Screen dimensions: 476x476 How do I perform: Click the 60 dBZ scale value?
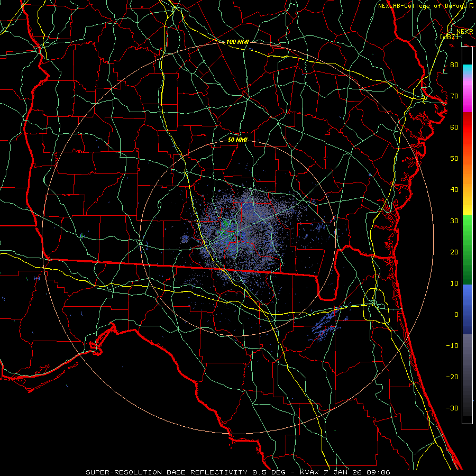coord(454,127)
